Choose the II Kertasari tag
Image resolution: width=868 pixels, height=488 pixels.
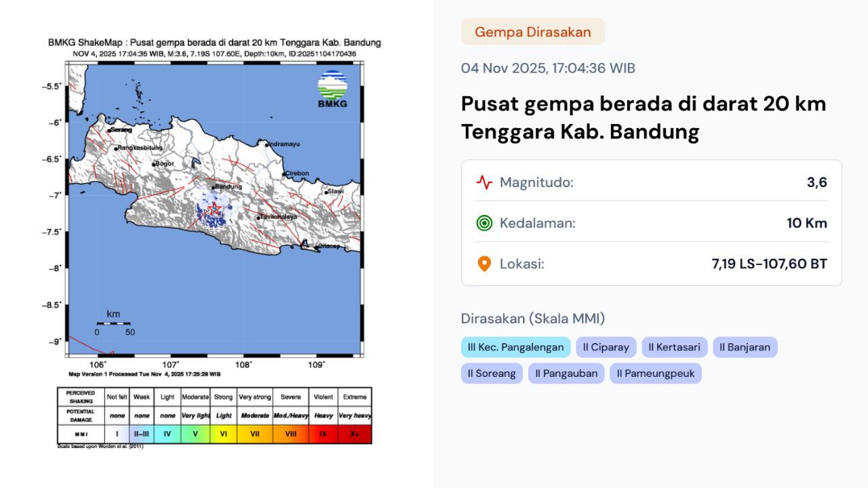(674, 347)
